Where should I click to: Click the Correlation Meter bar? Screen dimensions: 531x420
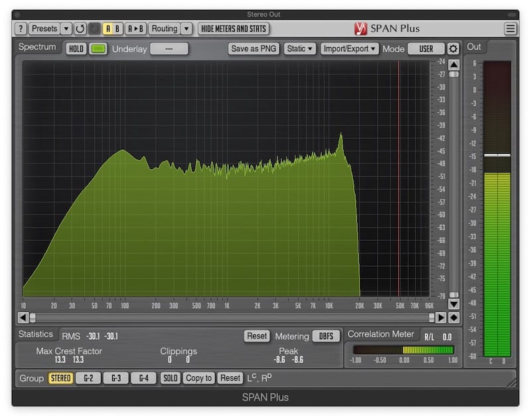(x=404, y=350)
